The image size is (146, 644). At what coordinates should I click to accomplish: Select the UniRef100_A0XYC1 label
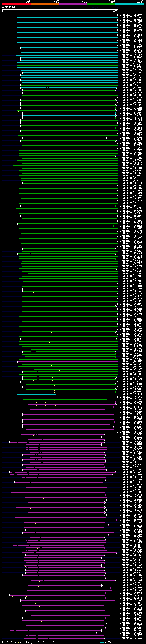tap(131, 397)
